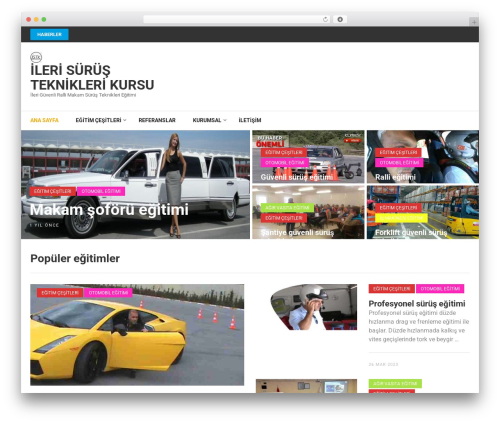Open Profesyonel sürüş eğitimi article title

(417, 304)
